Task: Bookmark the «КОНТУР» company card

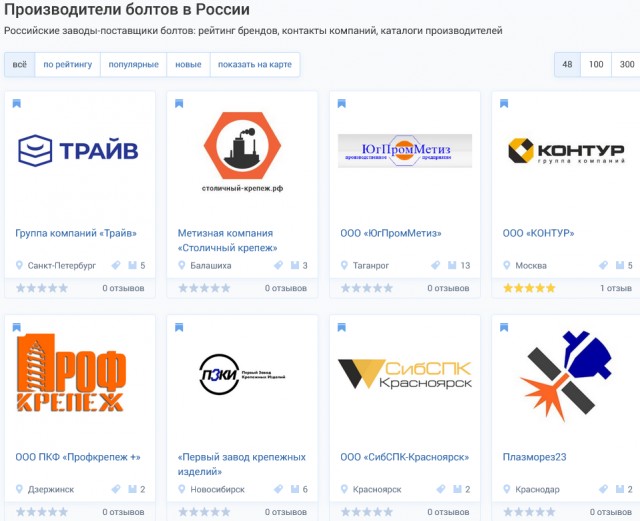Action: [504, 103]
